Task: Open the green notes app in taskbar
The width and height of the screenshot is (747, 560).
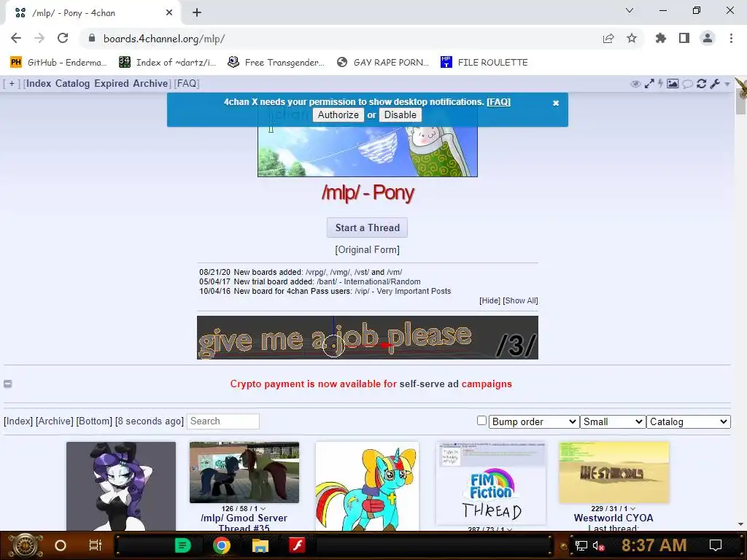Action: click(183, 545)
